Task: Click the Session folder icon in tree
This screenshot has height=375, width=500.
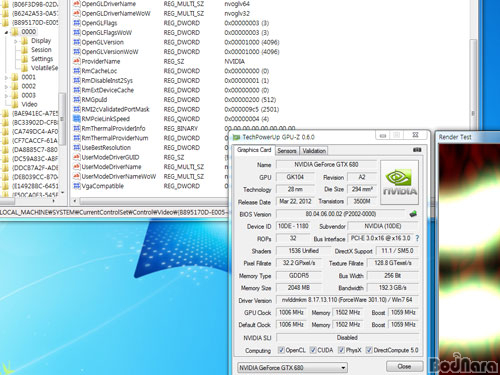Action: [x=24, y=50]
